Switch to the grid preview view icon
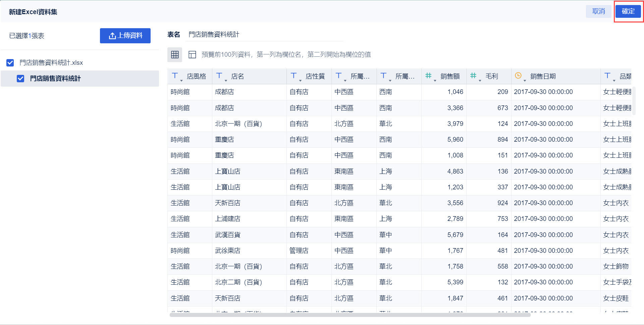This screenshot has height=325, width=644. pos(174,54)
